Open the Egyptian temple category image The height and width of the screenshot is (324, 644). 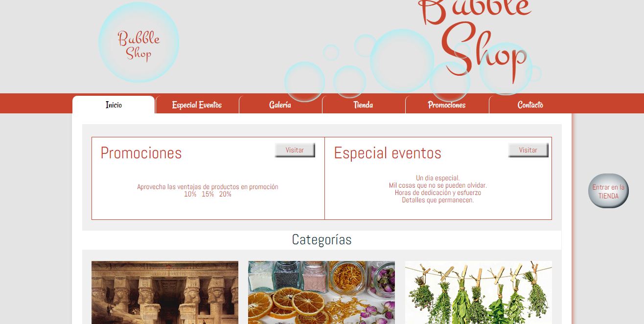pyautogui.click(x=165, y=292)
